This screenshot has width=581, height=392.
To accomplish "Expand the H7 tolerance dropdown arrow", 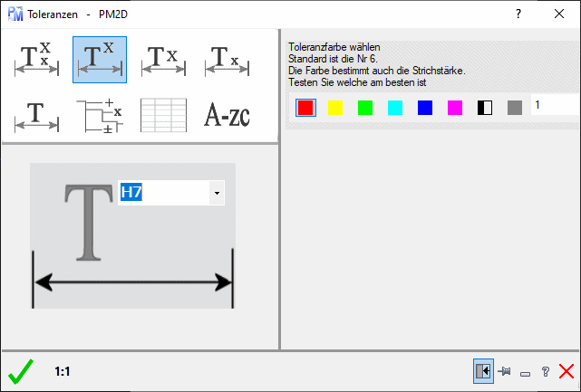I will click(x=216, y=192).
